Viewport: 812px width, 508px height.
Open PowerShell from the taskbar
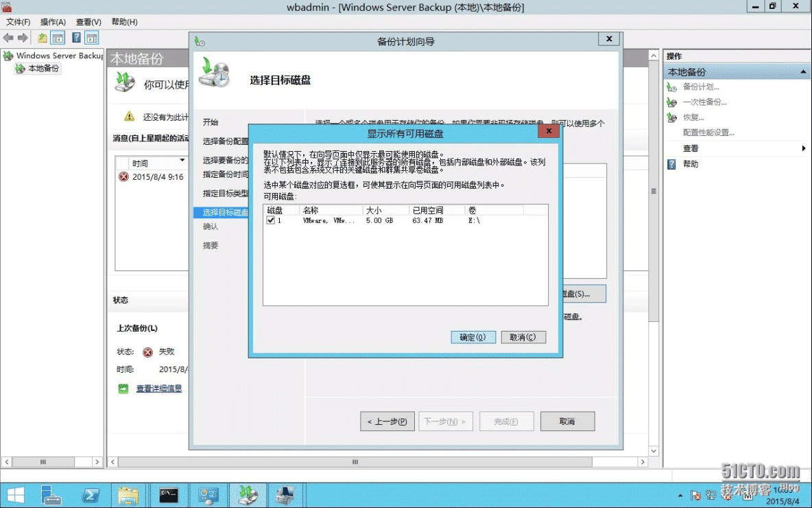point(91,496)
